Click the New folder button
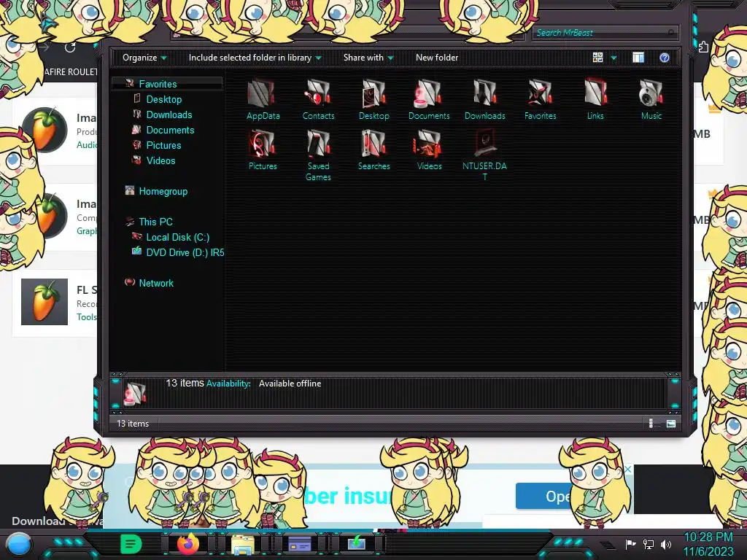 436,58
